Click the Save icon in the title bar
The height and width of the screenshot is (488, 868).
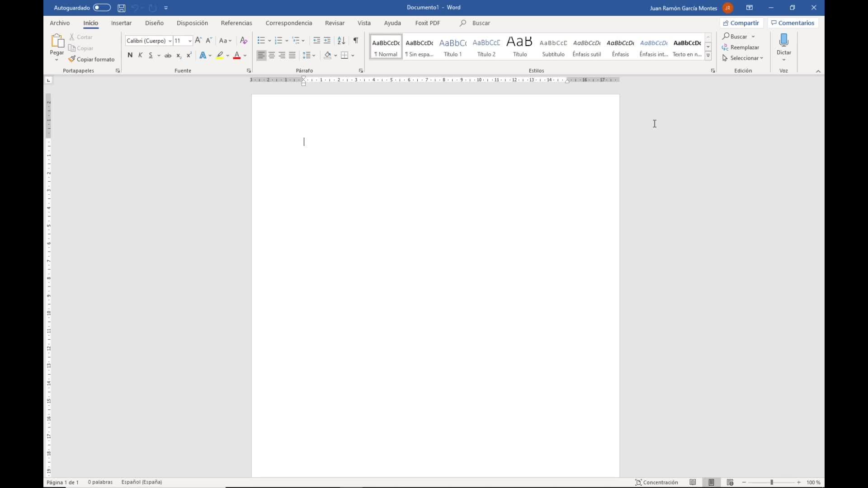[x=121, y=8]
